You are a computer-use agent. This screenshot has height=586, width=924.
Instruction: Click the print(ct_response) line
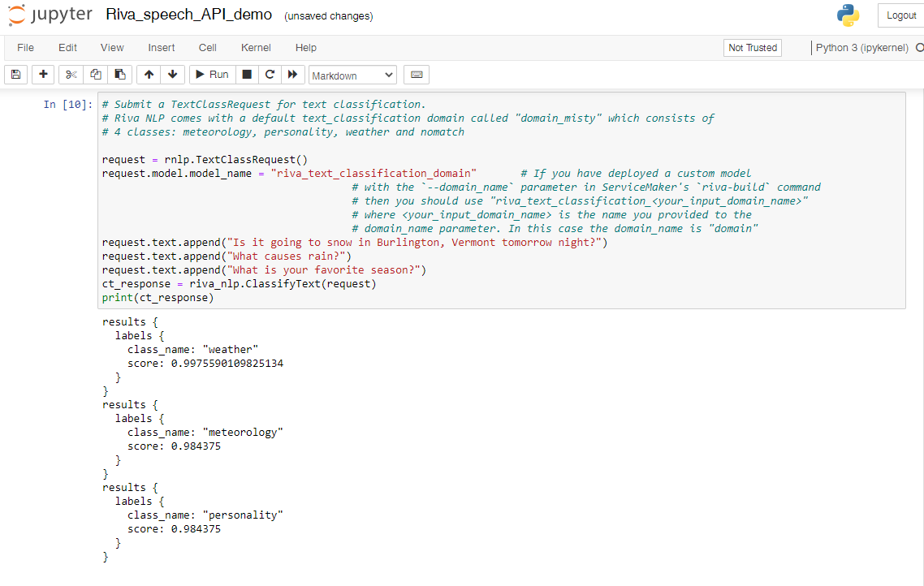point(158,297)
